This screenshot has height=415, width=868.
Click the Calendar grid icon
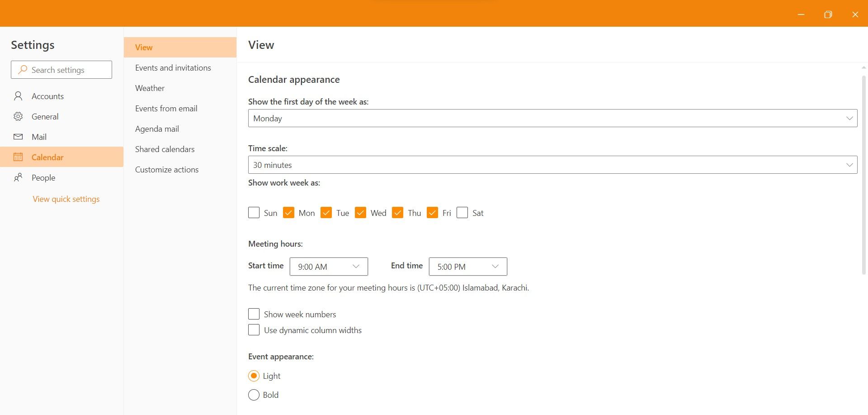click(18, 157)
